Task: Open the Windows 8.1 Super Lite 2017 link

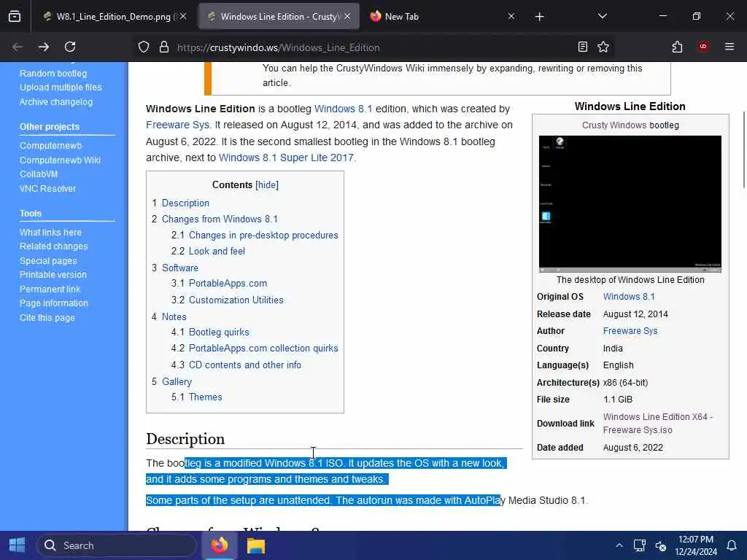Action: coord(286,157)
